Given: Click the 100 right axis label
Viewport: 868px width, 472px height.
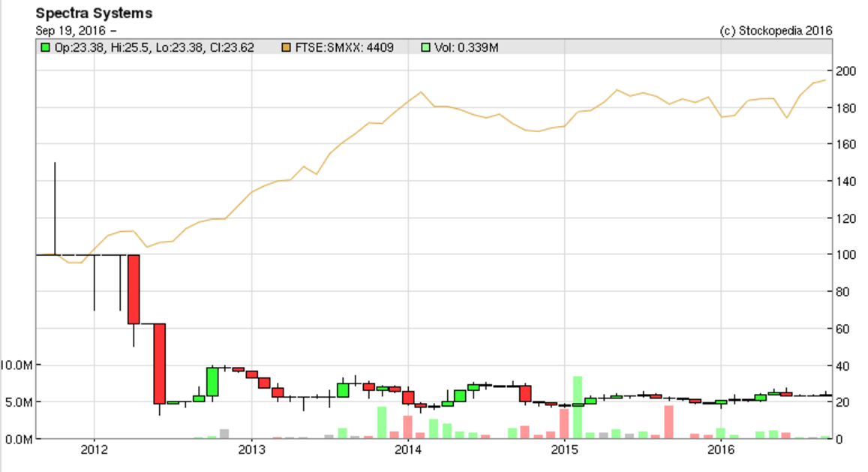Looking at the screenshot, I should [x=845, y=255].
